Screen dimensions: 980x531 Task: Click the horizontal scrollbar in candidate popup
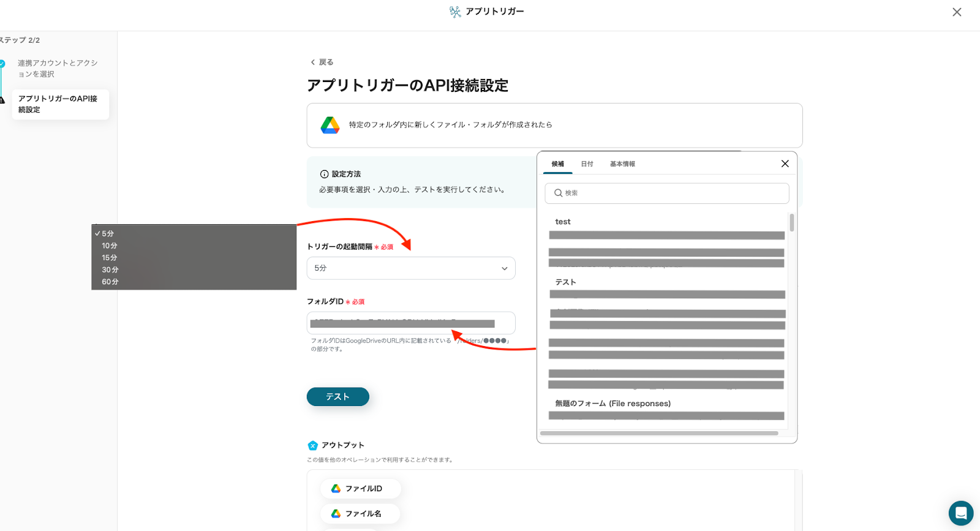(x=659, y=433)
